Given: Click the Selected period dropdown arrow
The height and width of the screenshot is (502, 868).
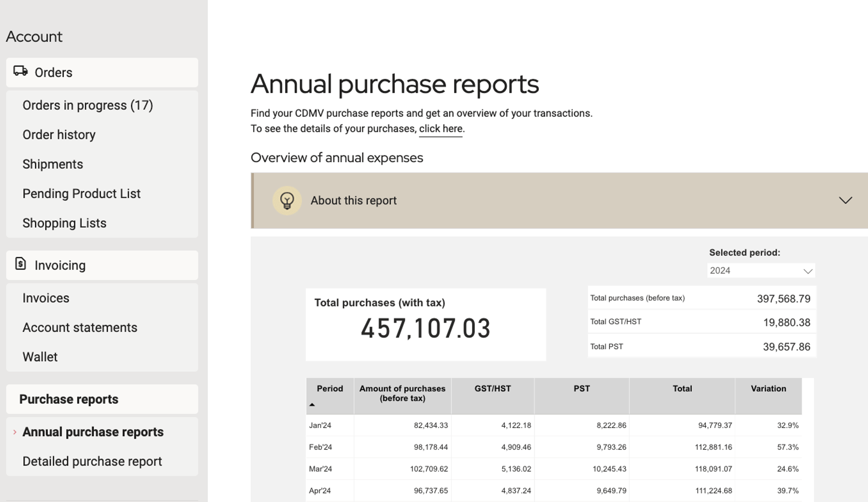Looking at the screenshot, I should [808, 271].
